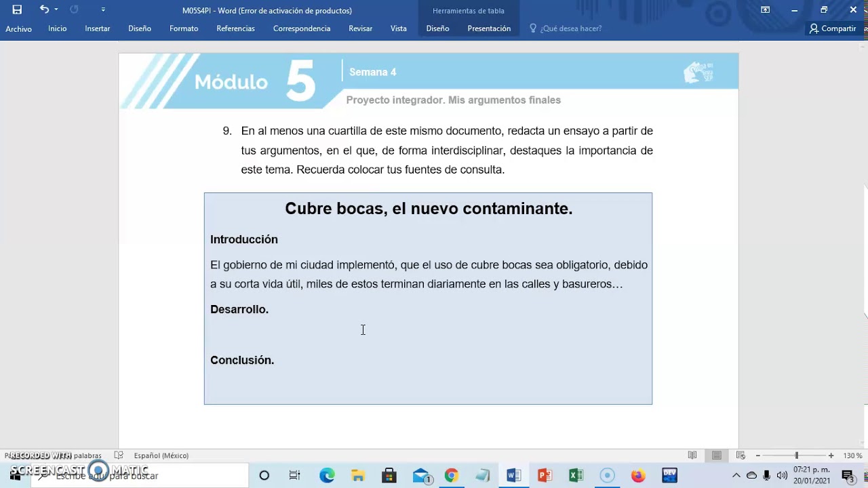Open the DEV app on taskbar

pyautogui.click(x=669, y=475)
